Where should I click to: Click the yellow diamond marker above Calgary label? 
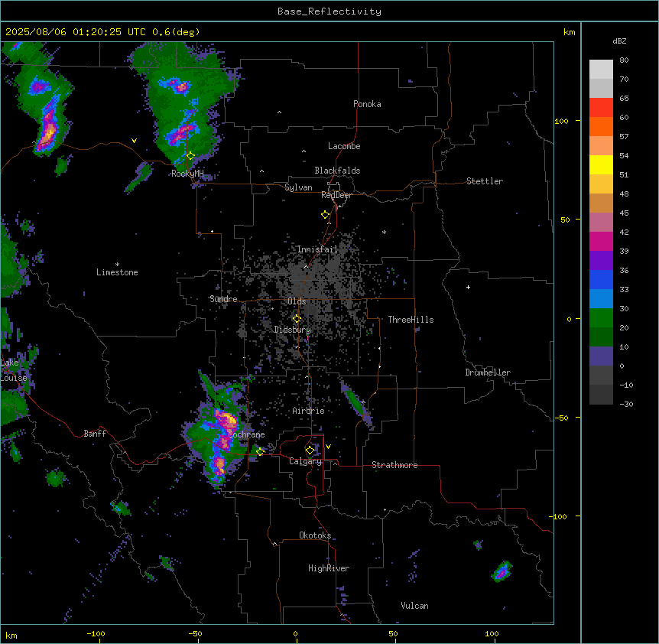pos(310,450)
